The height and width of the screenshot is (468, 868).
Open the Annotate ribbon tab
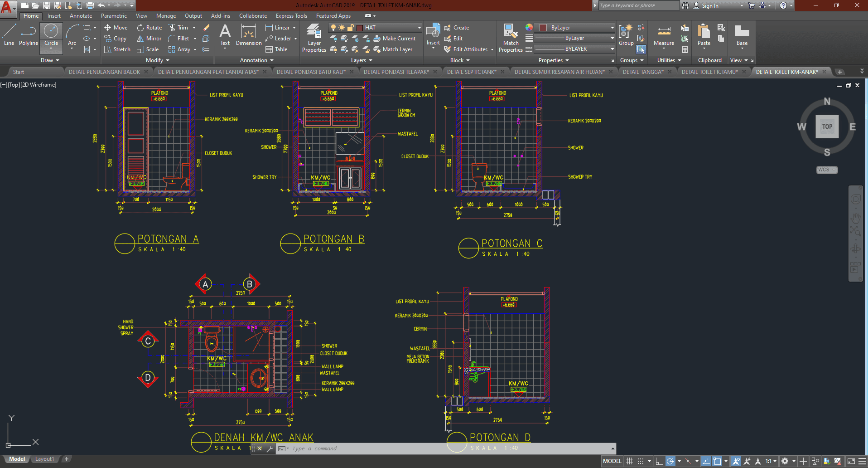(81, 16)
